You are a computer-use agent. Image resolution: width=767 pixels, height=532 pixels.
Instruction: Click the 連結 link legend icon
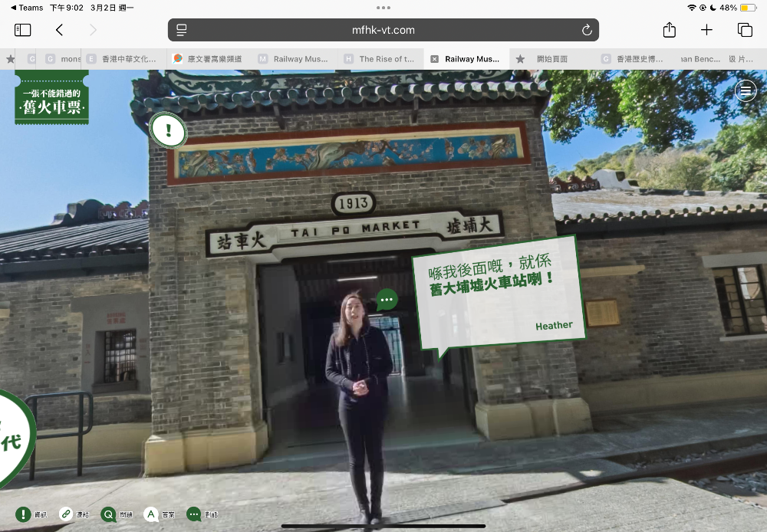[x=67, y=514]
